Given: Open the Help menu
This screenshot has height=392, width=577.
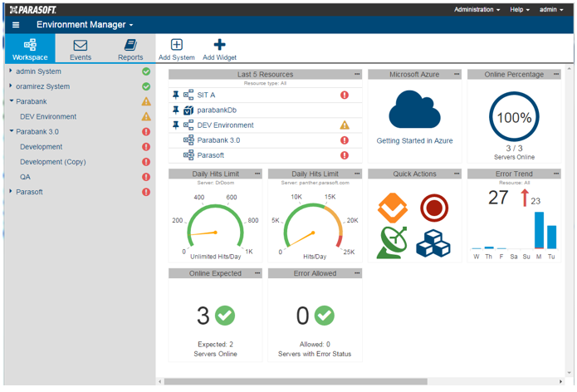Looking at the screenshot, I should point(520,10).
